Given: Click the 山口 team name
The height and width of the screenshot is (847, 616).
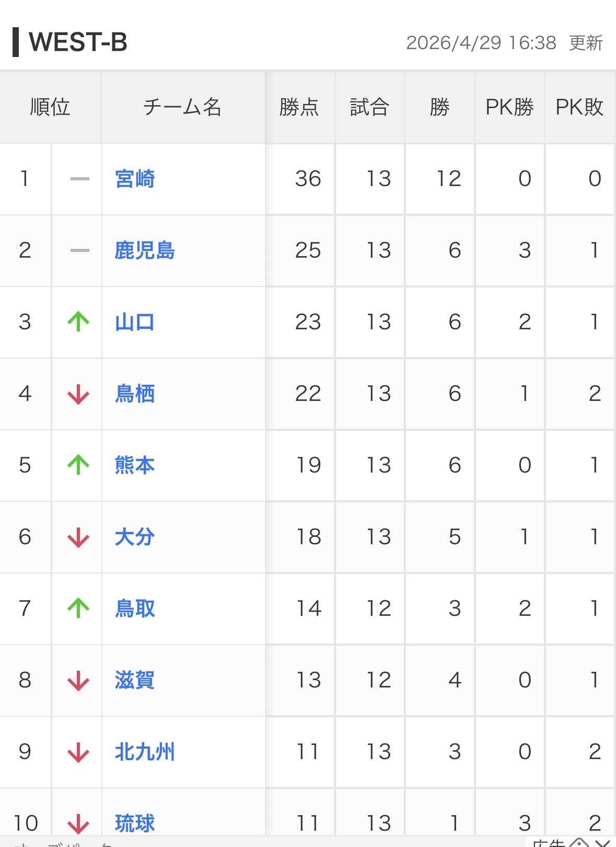Looking at the screenshot, I should point(135,322).
